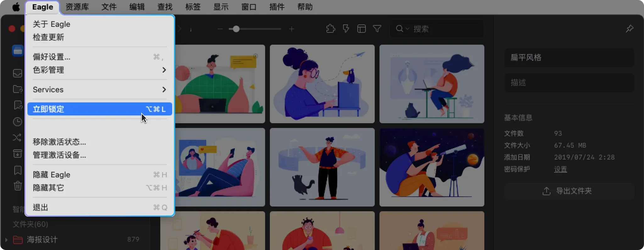Click the 879 count on 海报设计 row
This screenshot has height=250, width=644.
(x=133, y=240)
